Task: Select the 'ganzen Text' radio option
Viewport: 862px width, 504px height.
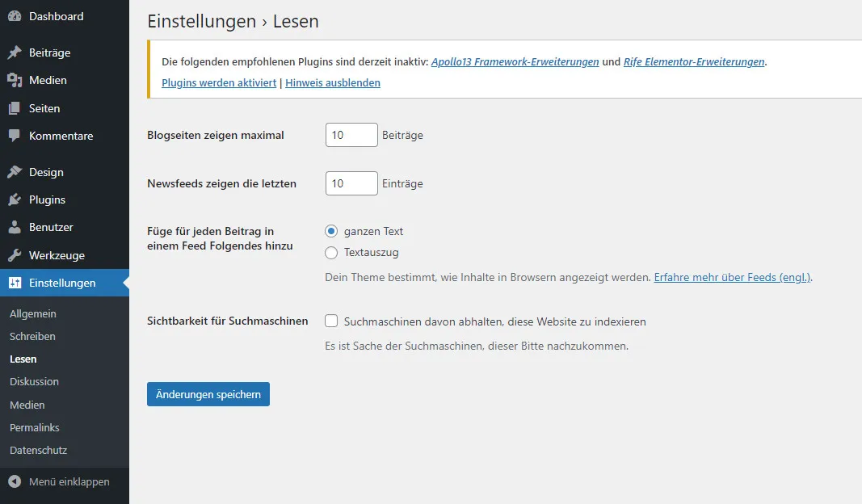Action: pyautogui.click(x=331, y=231)
